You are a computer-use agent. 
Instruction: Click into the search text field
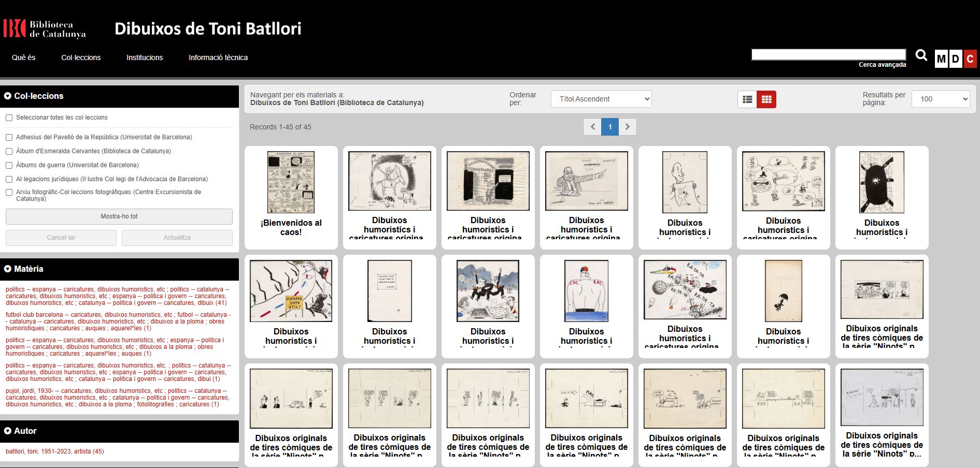point(829,54)
